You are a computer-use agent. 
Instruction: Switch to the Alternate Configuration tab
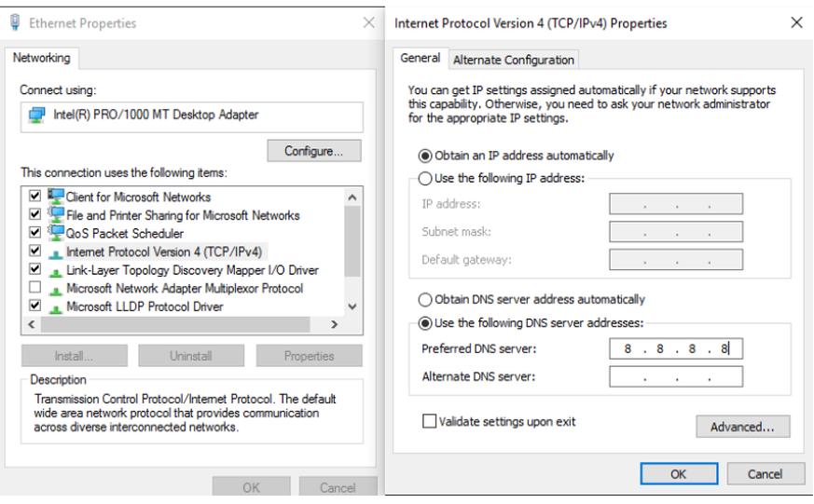click(514, 61)
